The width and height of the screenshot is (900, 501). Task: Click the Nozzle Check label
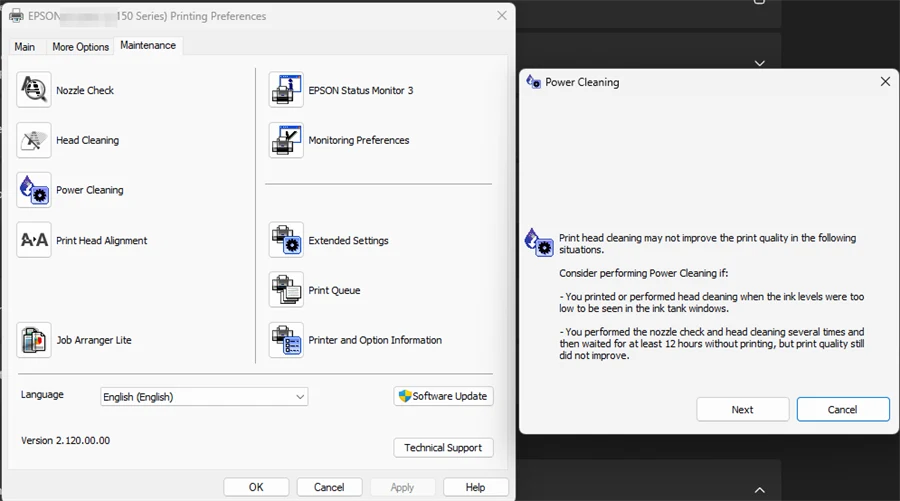coord(85,90)
